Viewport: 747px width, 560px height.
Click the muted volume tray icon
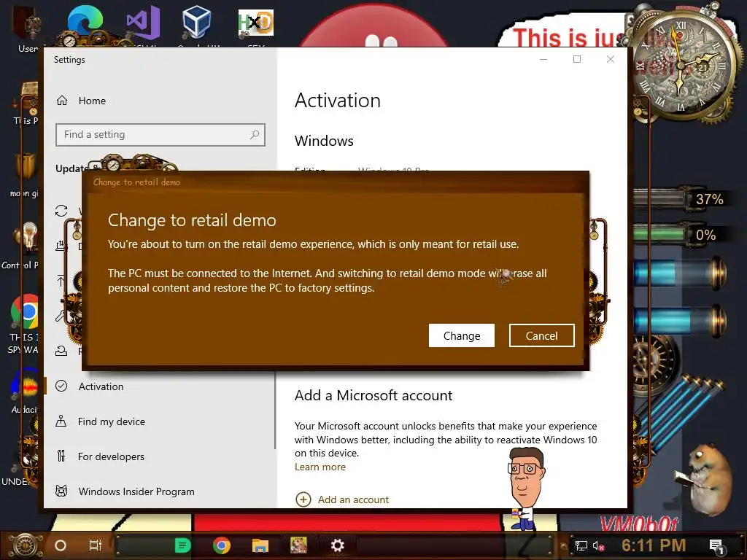click(x=598, y=545)
